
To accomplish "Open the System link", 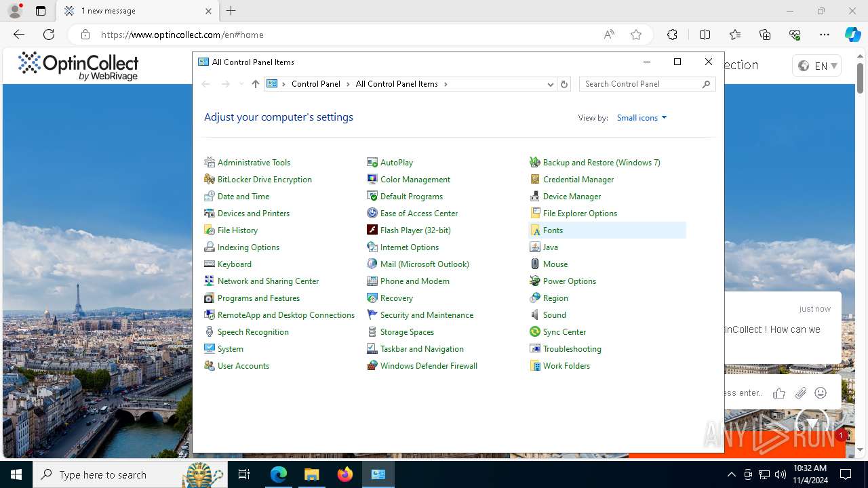I will point(231,349).
